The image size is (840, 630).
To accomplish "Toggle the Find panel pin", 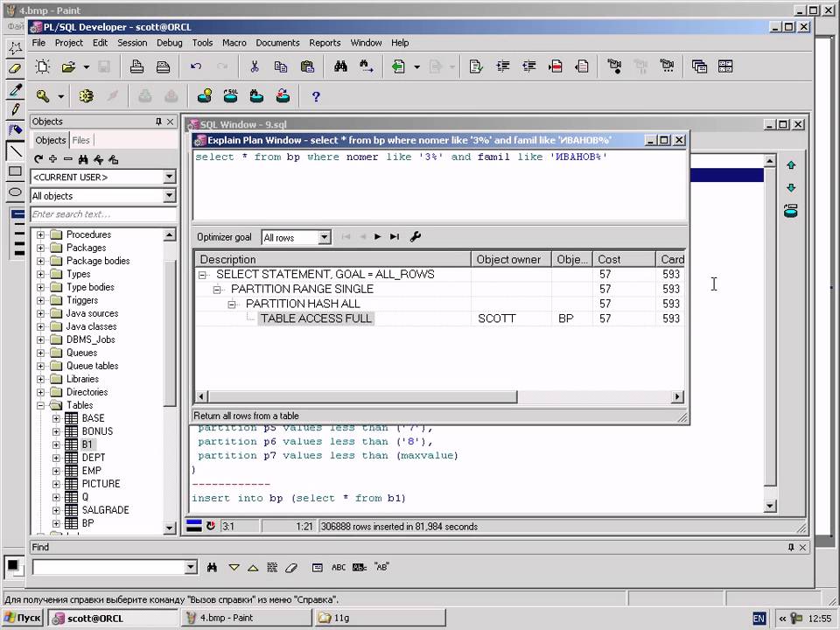I will tap(791, 547).
